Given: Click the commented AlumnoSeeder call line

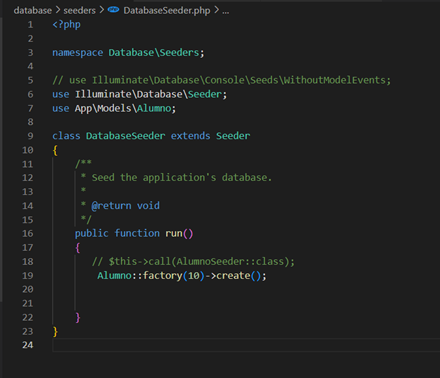Looking at the screenshot, I should click(193, 261).
